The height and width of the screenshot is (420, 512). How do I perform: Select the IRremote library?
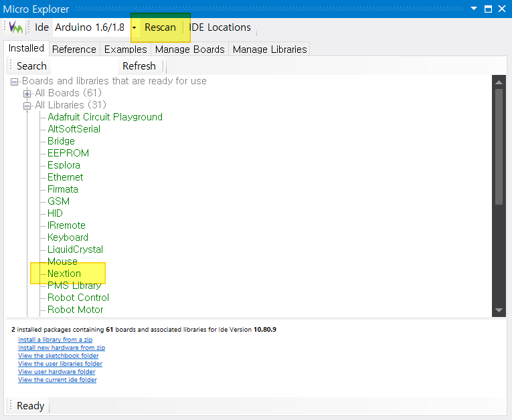67,225
